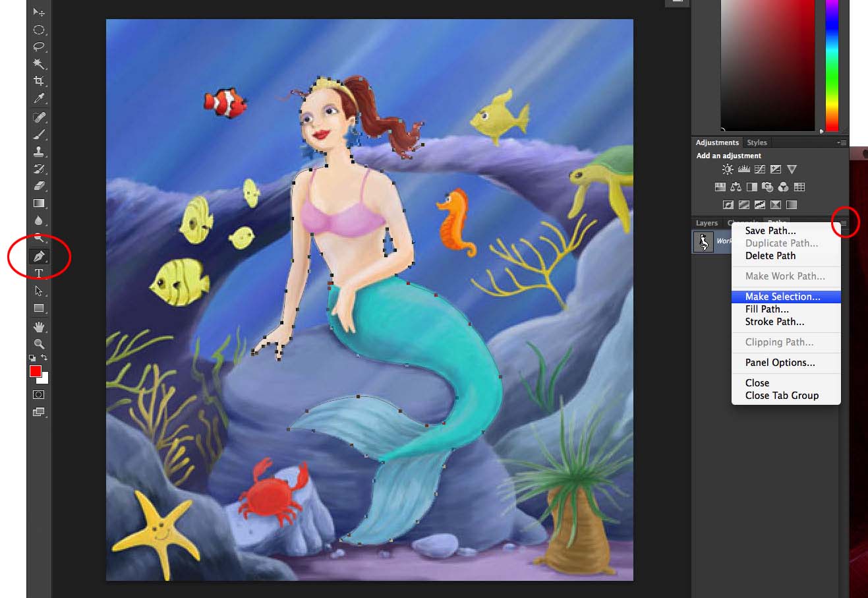Viewport: 868px width, 598px height.
Task: Select the Healing Brush tool
Action: click(39, 117)
